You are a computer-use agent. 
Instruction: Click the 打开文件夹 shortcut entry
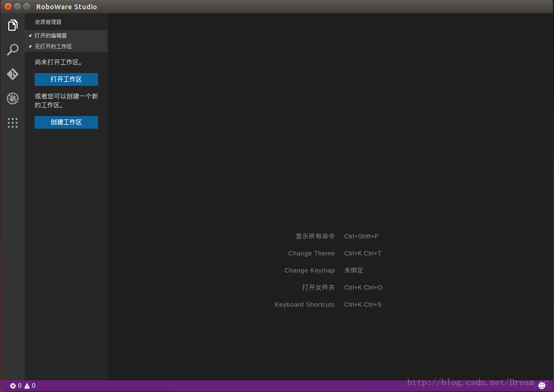click(x=318, y=288)
